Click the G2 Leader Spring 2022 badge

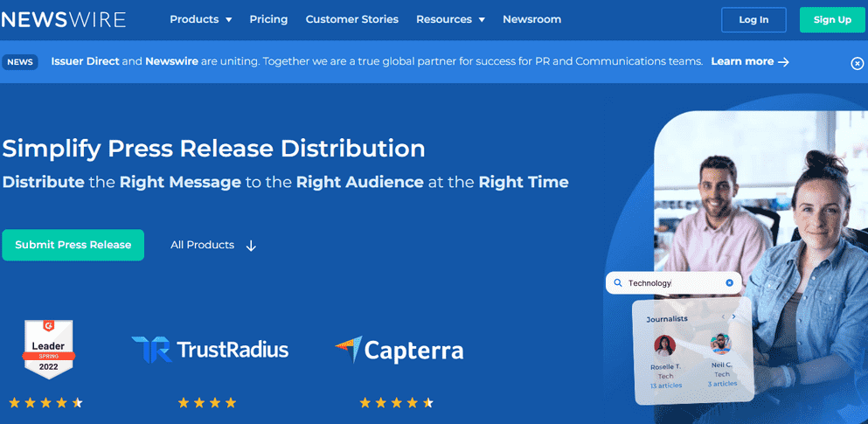49,350
